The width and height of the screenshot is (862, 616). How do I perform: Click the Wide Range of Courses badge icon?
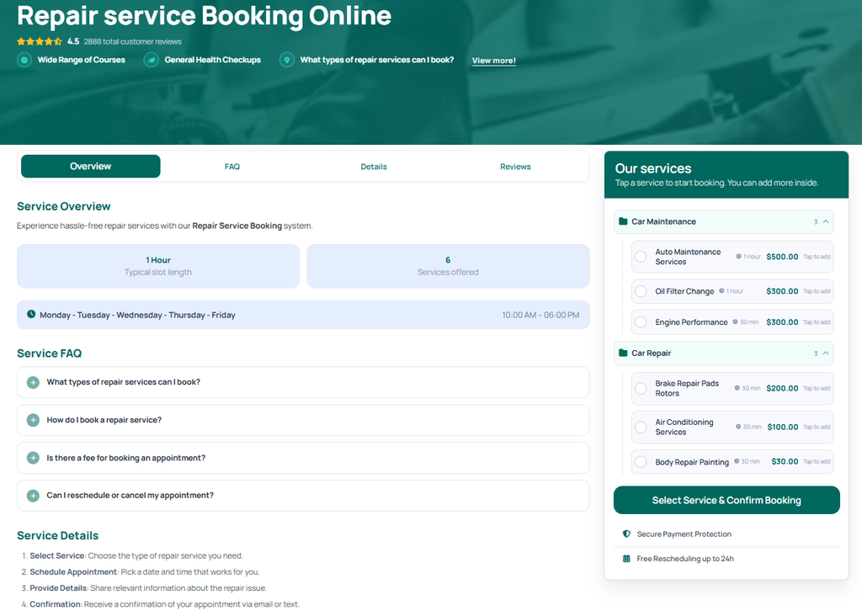24,60
